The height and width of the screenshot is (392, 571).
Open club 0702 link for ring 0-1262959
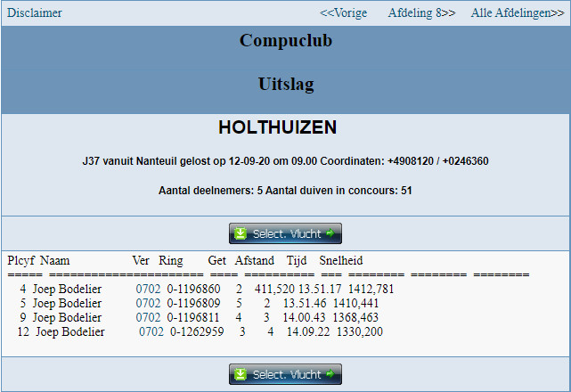click(151, 331)
